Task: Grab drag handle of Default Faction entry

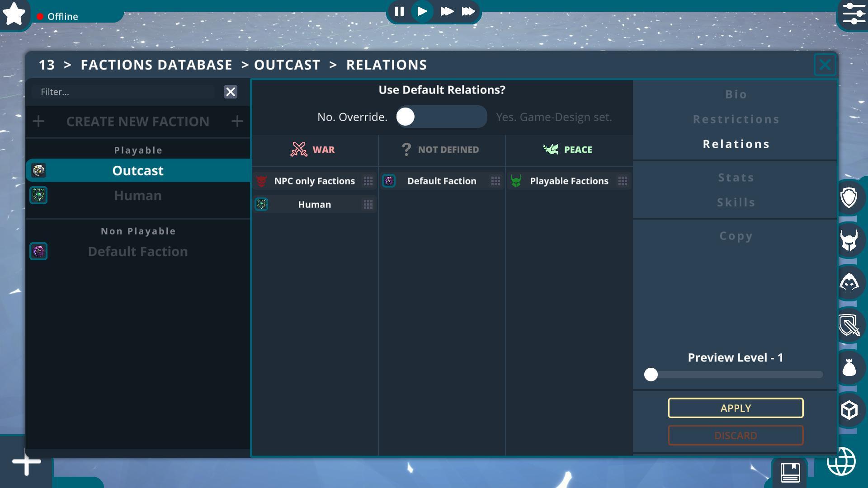Action: (x=495, y=181)
